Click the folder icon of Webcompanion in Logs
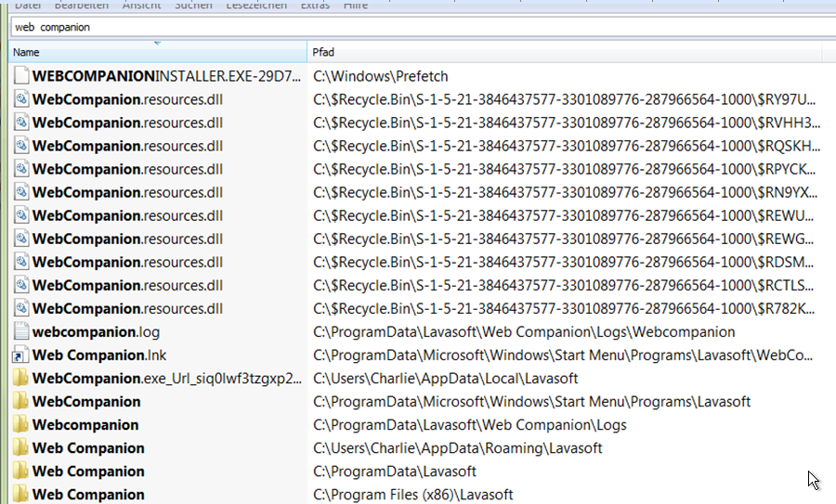This screenshot has width=836, height=504. click(20, 424)
